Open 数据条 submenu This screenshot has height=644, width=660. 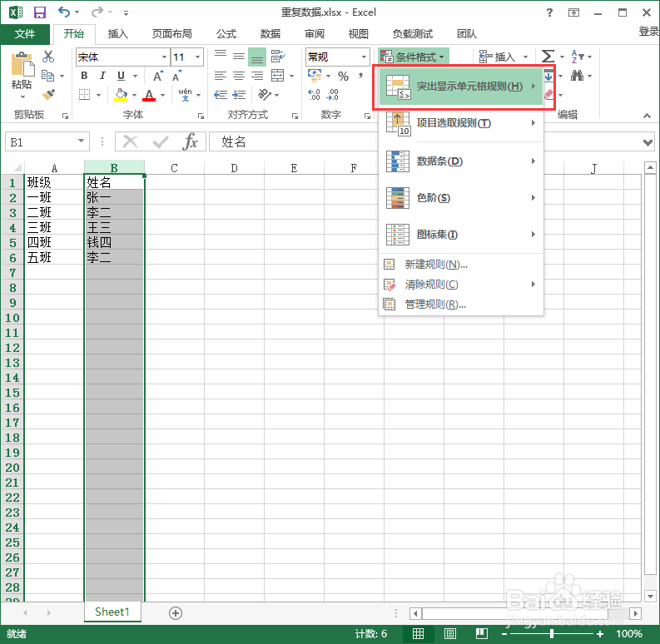pos(461,161)
